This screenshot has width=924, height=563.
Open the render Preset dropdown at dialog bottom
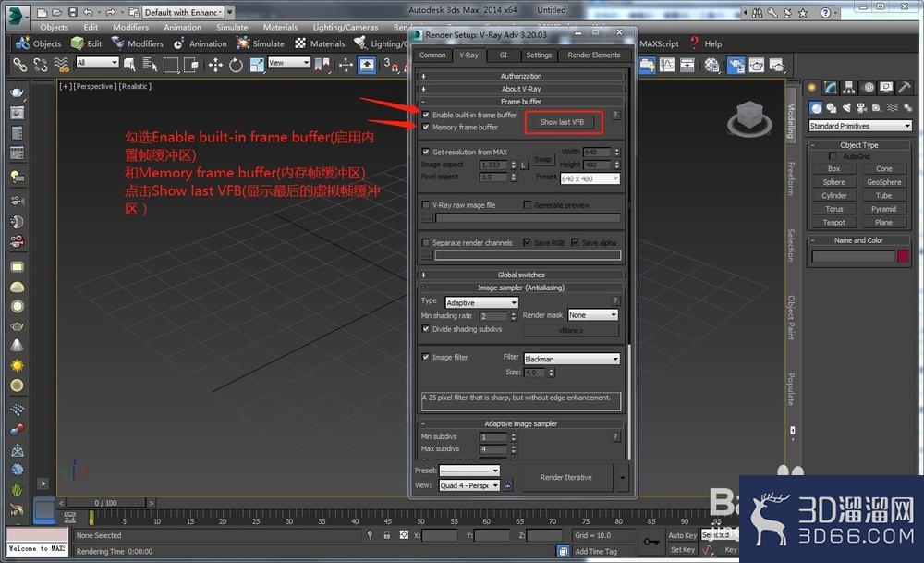pyautogui.click(x=469, y=471)
